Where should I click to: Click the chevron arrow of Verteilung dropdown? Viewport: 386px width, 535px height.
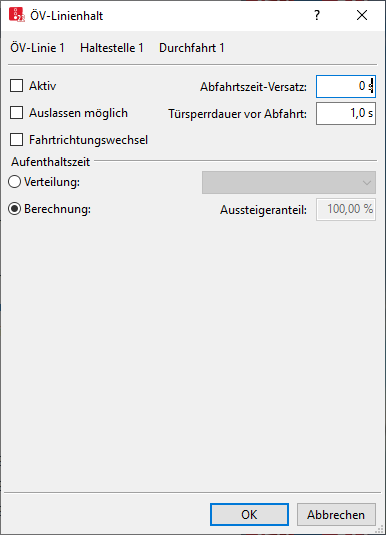(367, 183)
